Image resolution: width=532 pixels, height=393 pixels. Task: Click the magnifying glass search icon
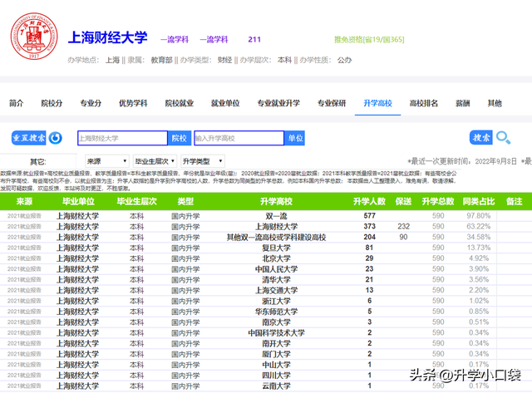click(503, 138)
